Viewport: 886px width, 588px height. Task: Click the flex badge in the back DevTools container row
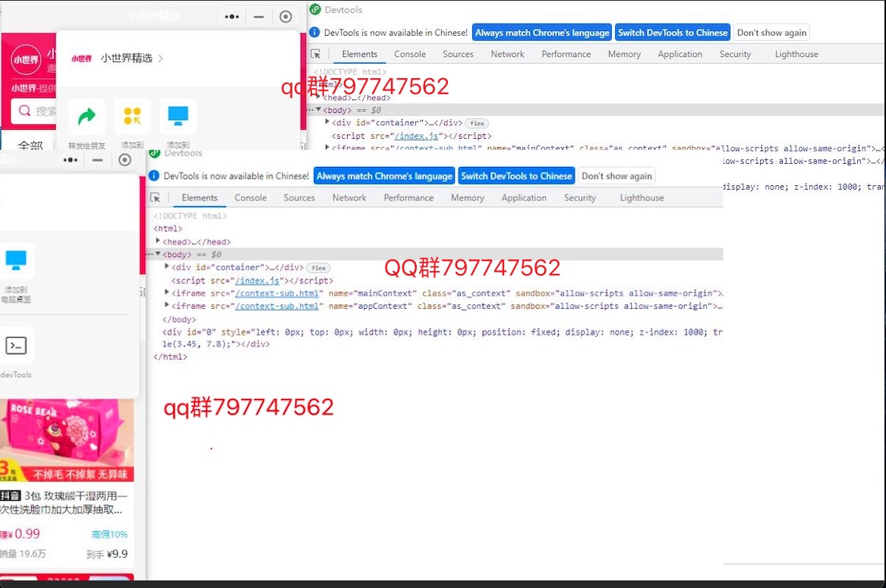pos(477,123)
